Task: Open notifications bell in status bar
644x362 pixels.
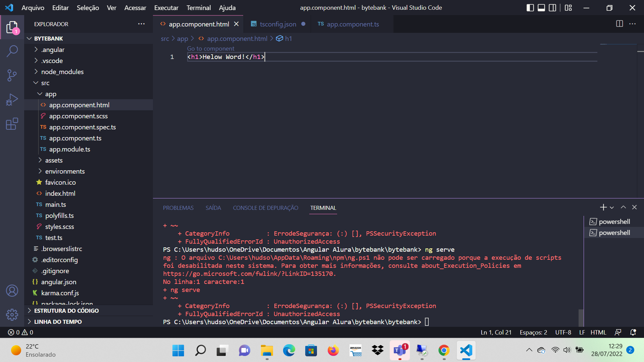Action: click(x=633, y=332)
